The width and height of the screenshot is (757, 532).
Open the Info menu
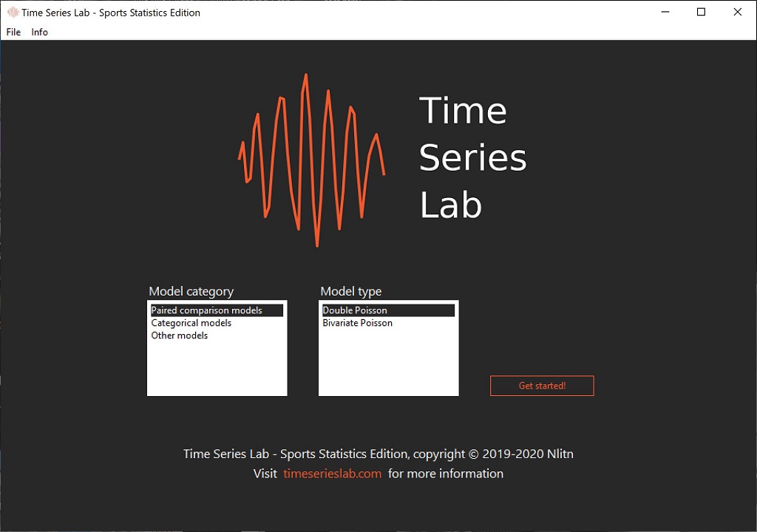40,32
